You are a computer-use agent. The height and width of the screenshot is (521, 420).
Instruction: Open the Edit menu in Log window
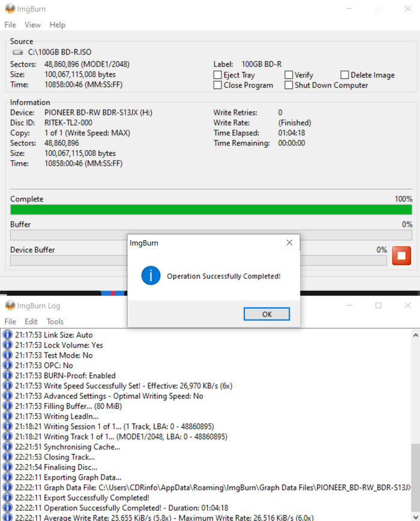(31, 322)
